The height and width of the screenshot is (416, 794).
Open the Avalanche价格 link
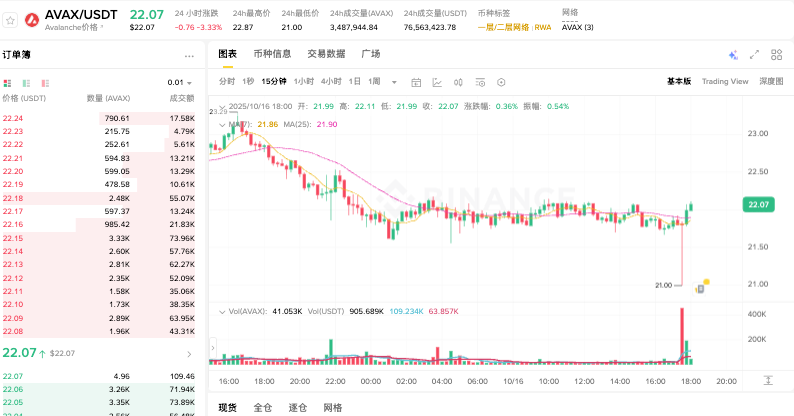(73, 27)
